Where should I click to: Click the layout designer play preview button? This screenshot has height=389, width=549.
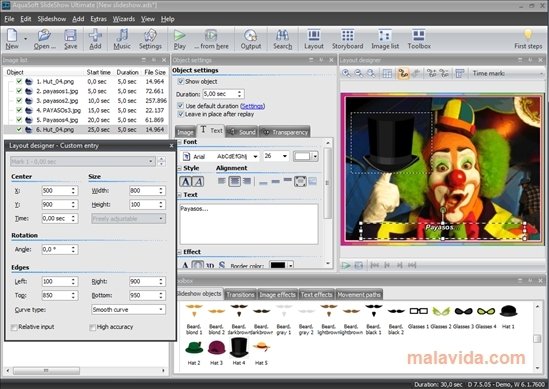[x=346, y=265]
